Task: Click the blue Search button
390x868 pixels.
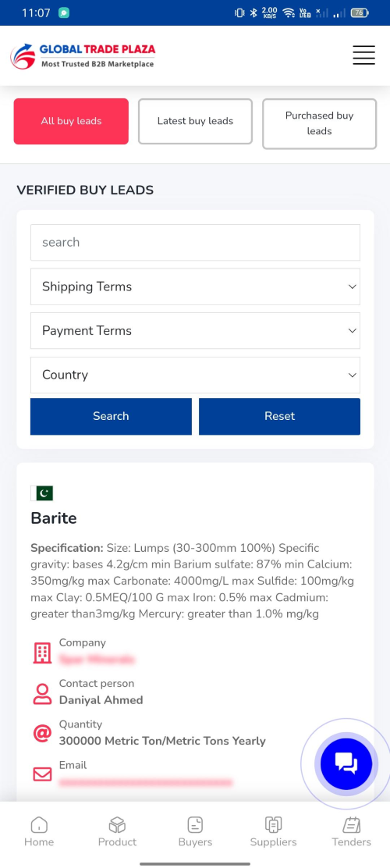Action: pyautogui.click(x=111, y=416)
